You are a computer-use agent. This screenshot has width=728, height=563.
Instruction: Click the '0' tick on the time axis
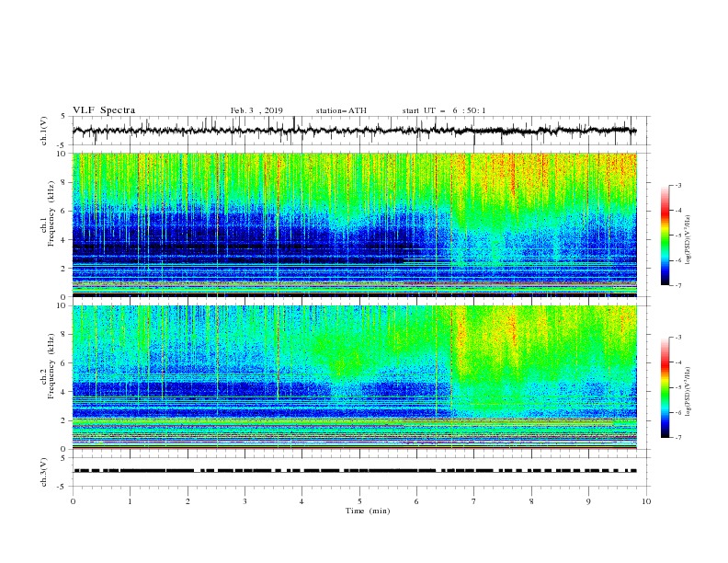(x=73, y=501)
